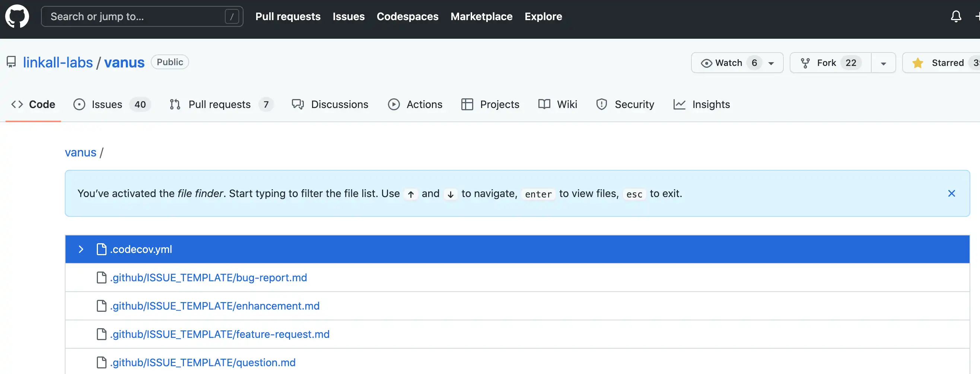Click the Fork branch icon

pos(805,63)
